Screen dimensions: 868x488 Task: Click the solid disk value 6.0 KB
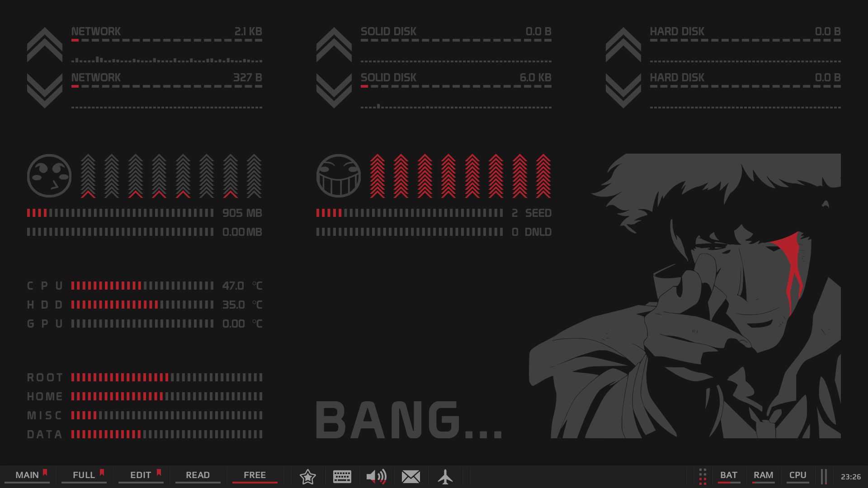click(x=536, y=78)
